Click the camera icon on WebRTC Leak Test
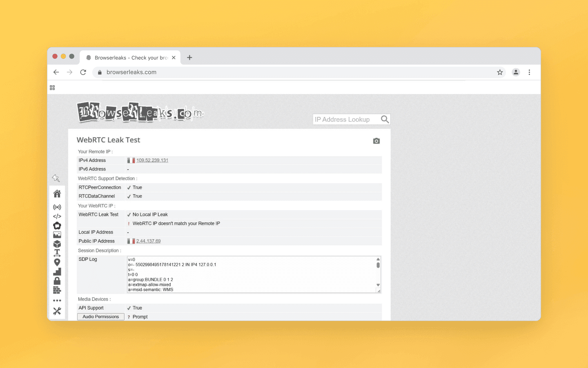 point(376,141)
